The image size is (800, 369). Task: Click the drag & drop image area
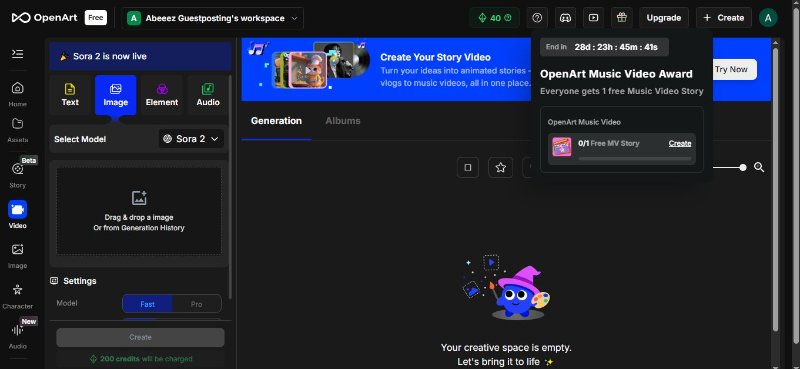point(139,211)
